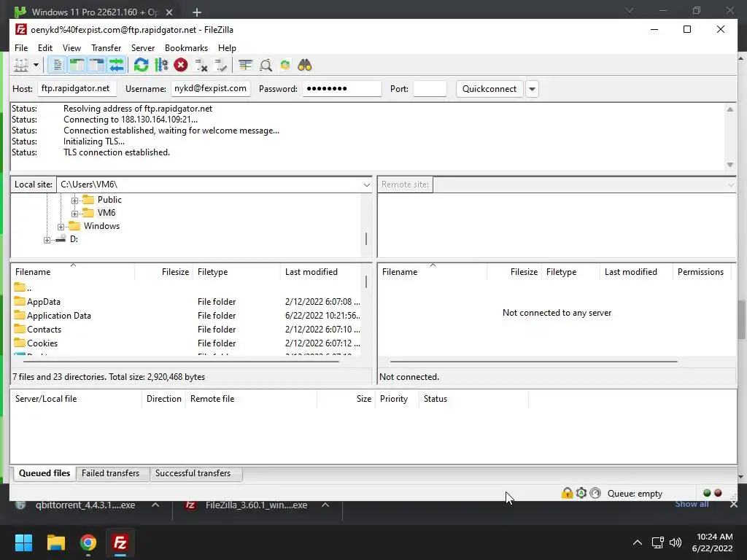This screenshot has width=747, height=560.
Task: Open the Edit menu
Action: click(45, 48)
